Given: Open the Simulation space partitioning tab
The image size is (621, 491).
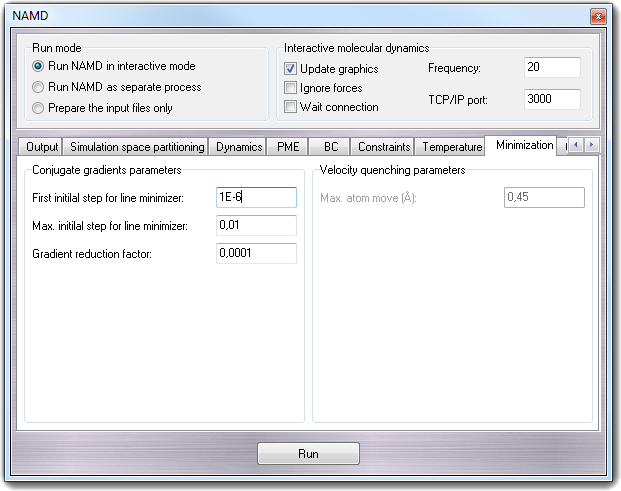Looking at the screenshot, I should coord(137,147).
